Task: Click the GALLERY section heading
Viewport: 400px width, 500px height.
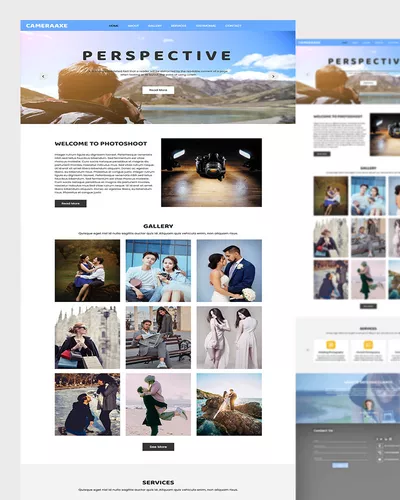Action: (158, 226)
